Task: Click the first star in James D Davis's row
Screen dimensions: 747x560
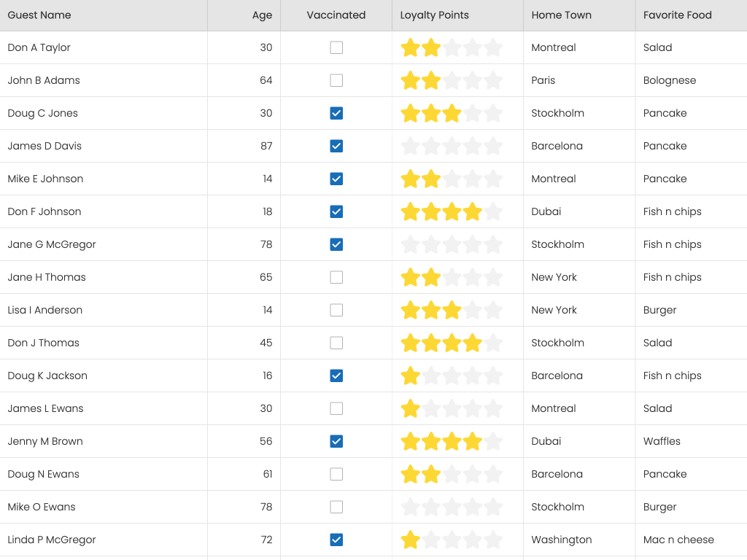Action: tap(411, 147)
